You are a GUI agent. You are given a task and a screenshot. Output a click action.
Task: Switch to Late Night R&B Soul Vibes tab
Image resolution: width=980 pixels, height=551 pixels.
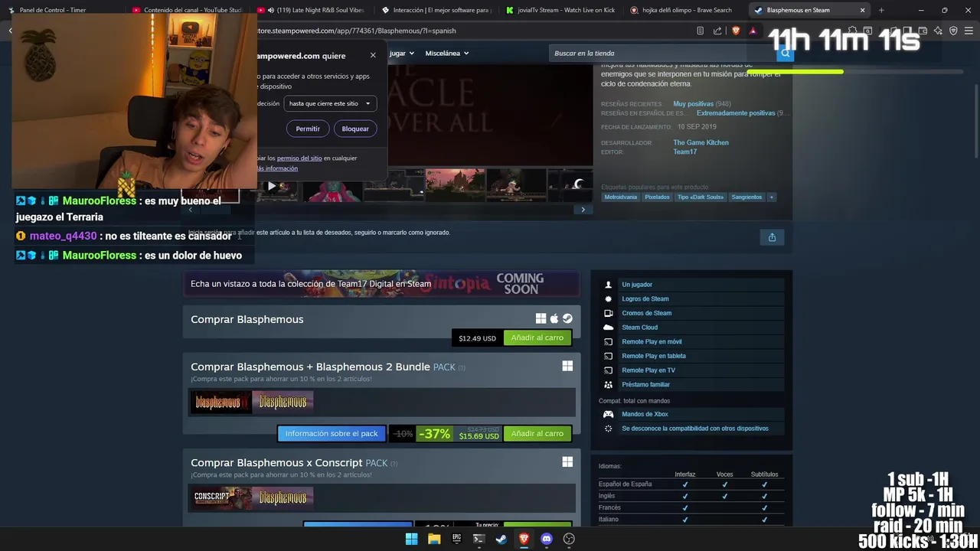(x=310, y=10)
